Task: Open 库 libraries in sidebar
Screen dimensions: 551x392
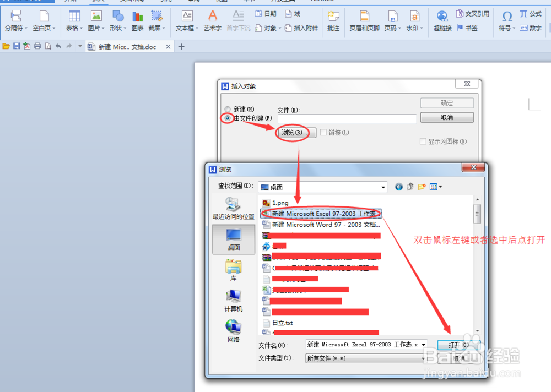Action: (233, 270)
